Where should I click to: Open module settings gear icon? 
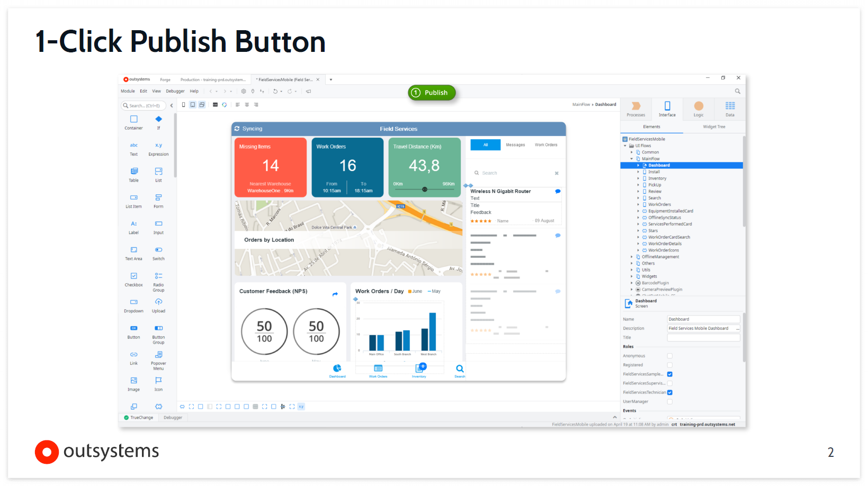(244, 91)
